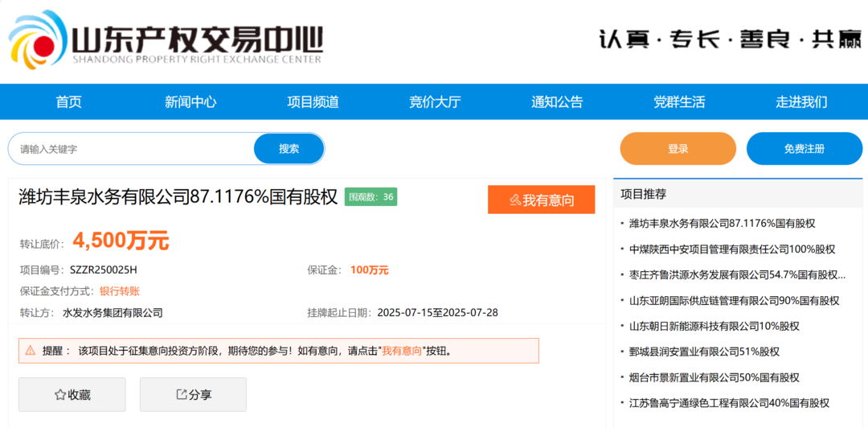The image size is (868, 428).
Task: Open 中煤陕西中安项目管理有限责任公司100%股权 link
Action: [x=732, y=249]
